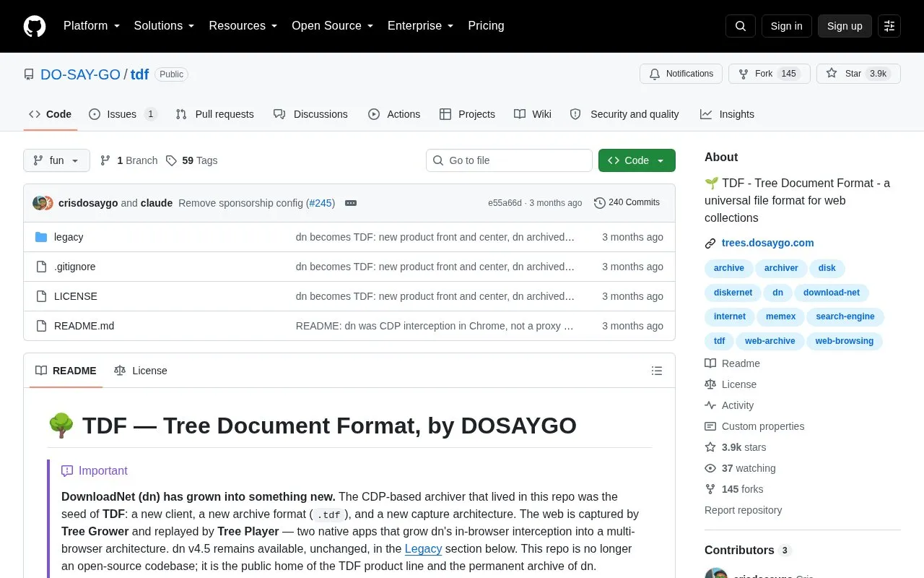This screenshot has width=924, height=578.
Task: Expand the commit message ellipsis
Action: [x=351, y=203]
